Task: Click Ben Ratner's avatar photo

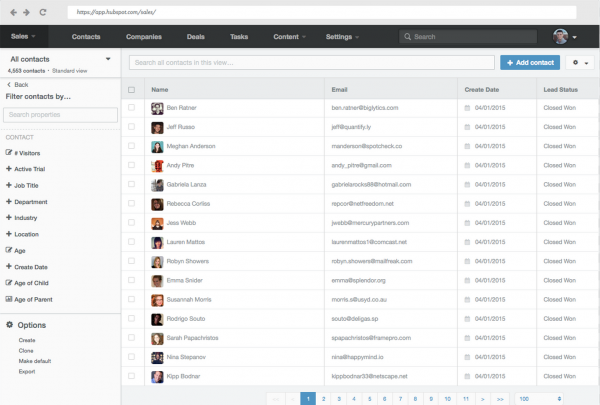Action: (157, 108)
